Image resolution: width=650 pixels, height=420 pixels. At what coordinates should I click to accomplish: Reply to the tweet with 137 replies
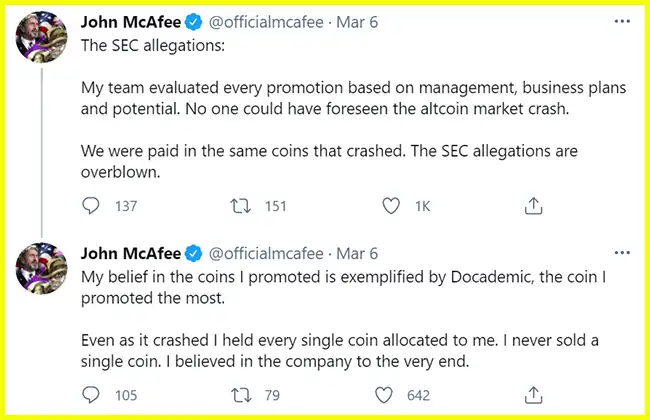tap(91, 206)
